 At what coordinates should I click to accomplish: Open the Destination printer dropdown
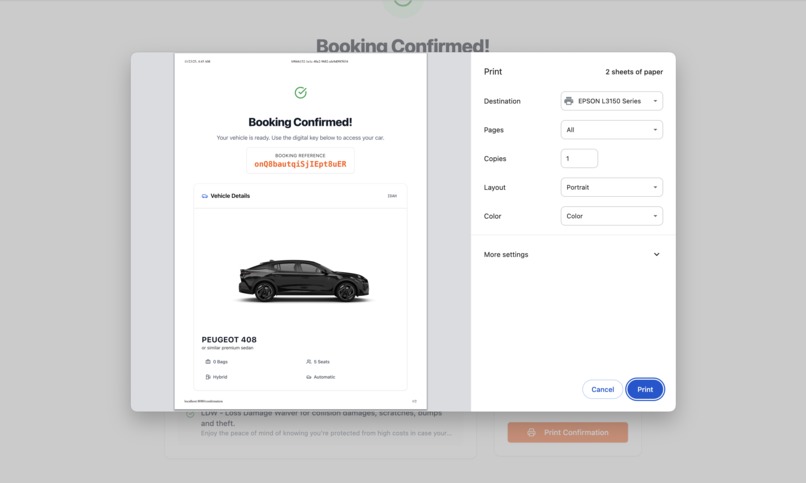click(x=611, y=101)
